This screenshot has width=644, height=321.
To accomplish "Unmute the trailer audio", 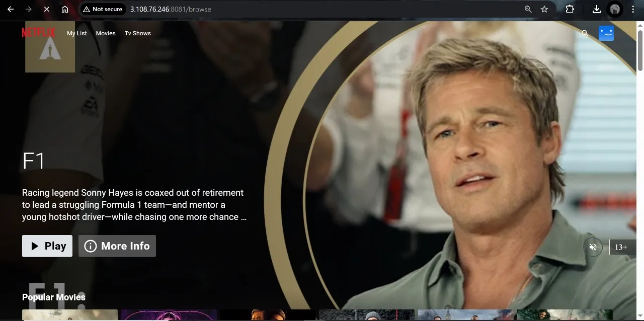I will click(x=593, y=247).
